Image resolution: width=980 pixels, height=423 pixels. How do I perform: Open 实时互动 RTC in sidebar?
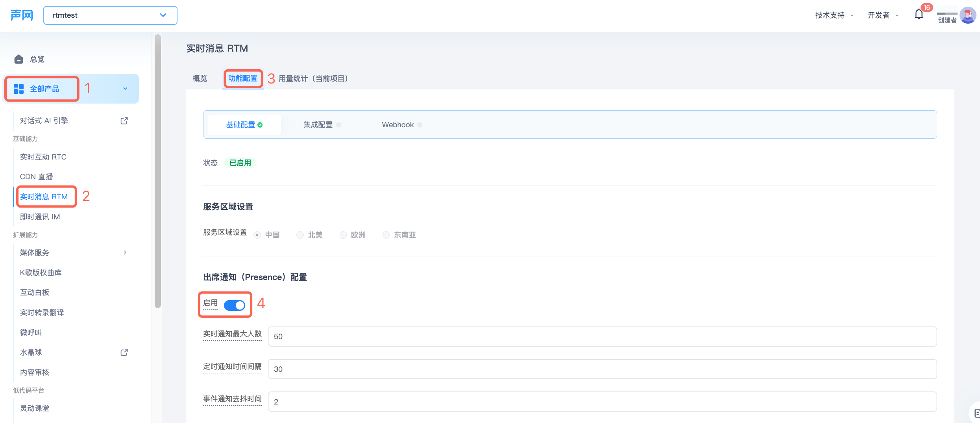pos(43,157)
